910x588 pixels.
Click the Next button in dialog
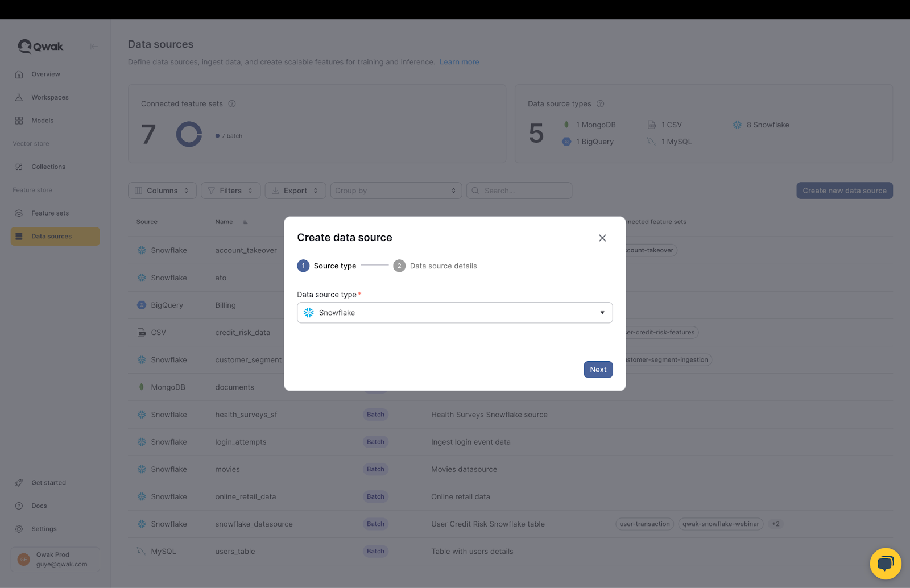coord(598,370)
